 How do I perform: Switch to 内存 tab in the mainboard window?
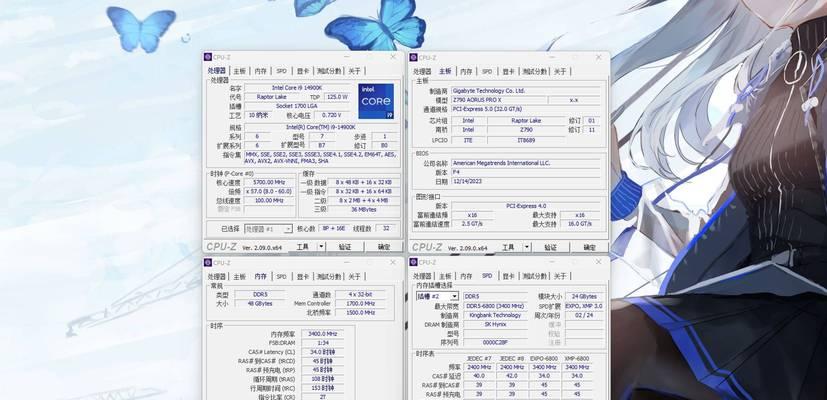pos(466,71)
